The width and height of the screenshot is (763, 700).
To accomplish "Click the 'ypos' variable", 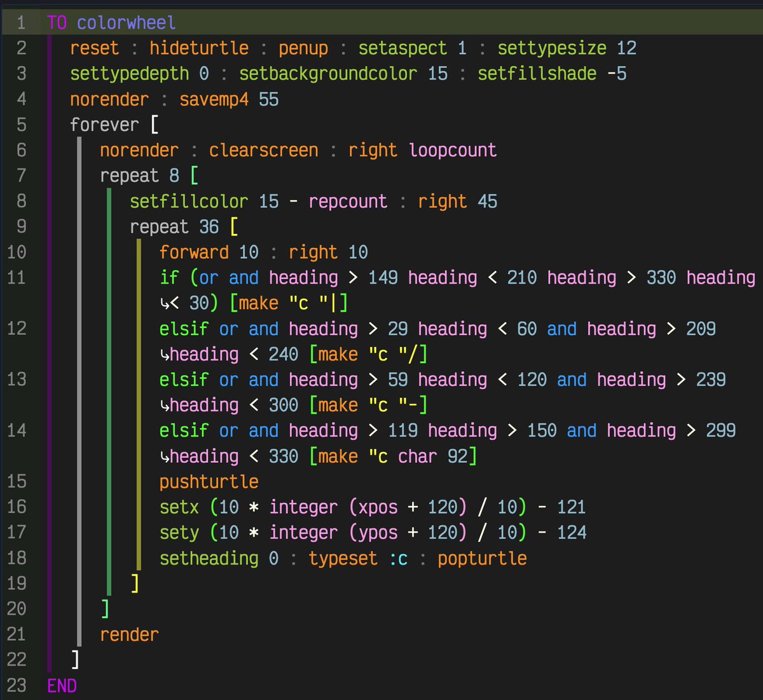I will [x=378, y=533].
